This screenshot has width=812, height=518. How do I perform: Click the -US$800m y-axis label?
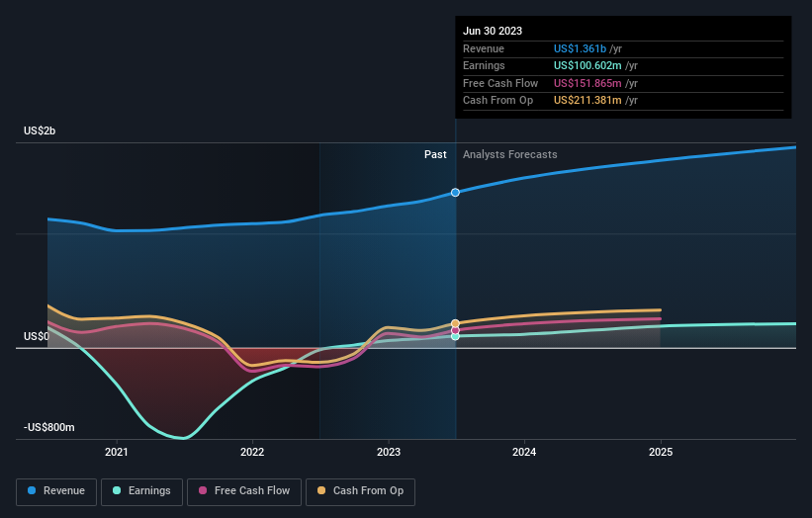pos(49,427)
